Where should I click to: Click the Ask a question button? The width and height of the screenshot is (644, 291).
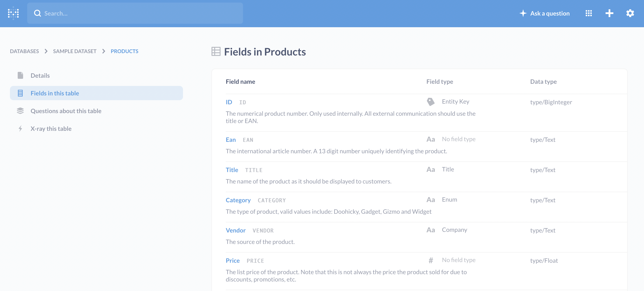coord(550,13)
